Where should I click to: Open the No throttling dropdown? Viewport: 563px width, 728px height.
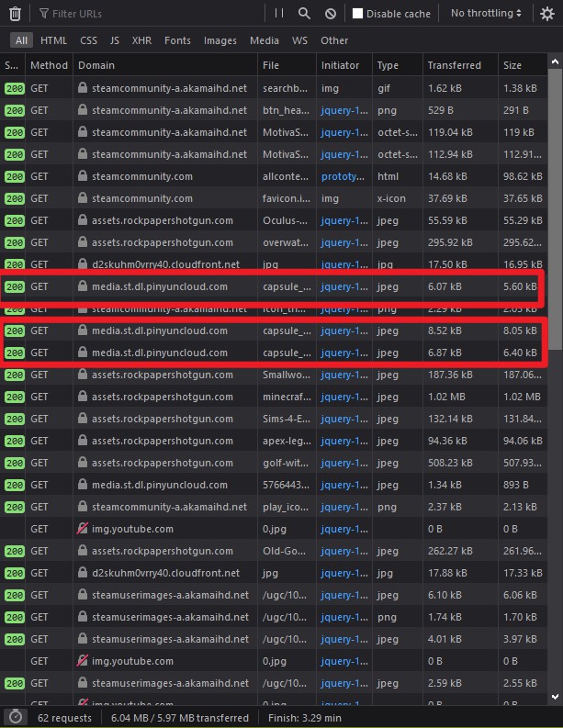pyautogui.click(x=487, y=14)
